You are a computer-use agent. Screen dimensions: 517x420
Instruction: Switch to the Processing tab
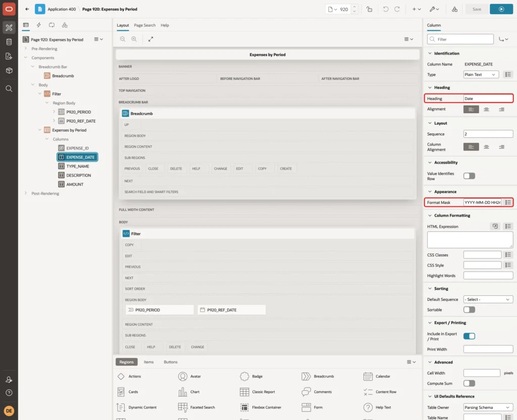click(x=51, y=25)
